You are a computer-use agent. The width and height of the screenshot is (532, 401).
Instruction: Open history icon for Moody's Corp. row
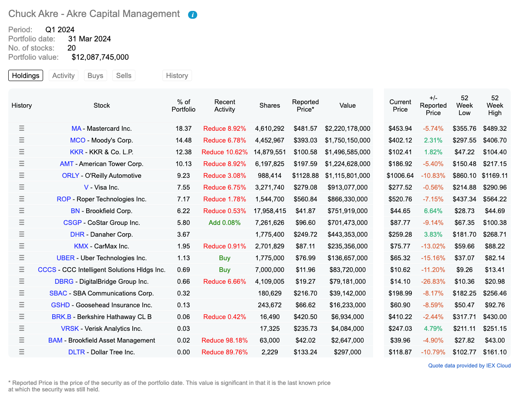click(22, 140)
